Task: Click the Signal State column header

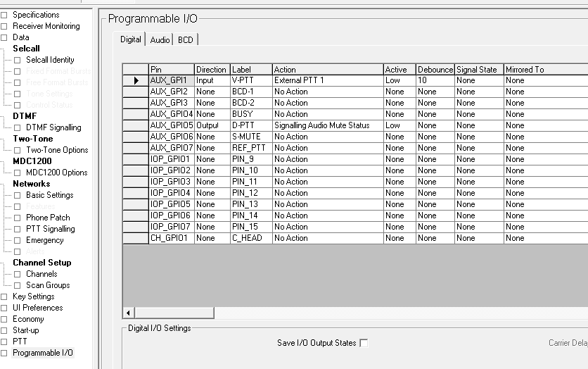Action: click(478, 69)
